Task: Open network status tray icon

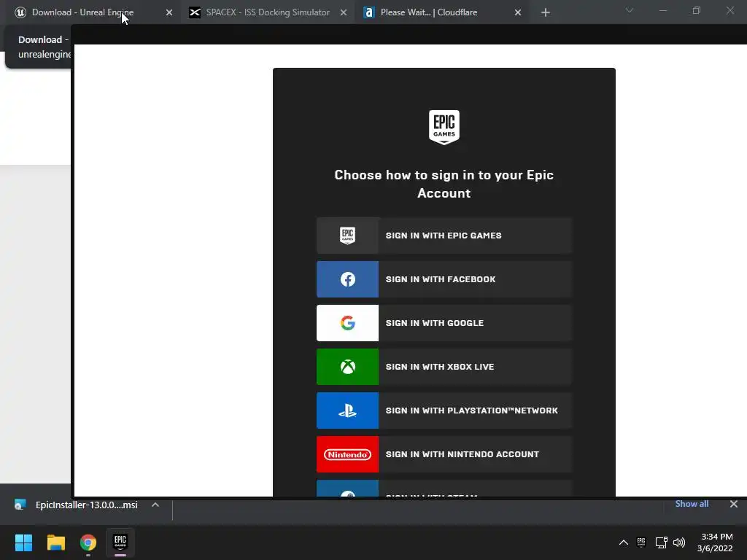Action: click(x=661, y=542)
